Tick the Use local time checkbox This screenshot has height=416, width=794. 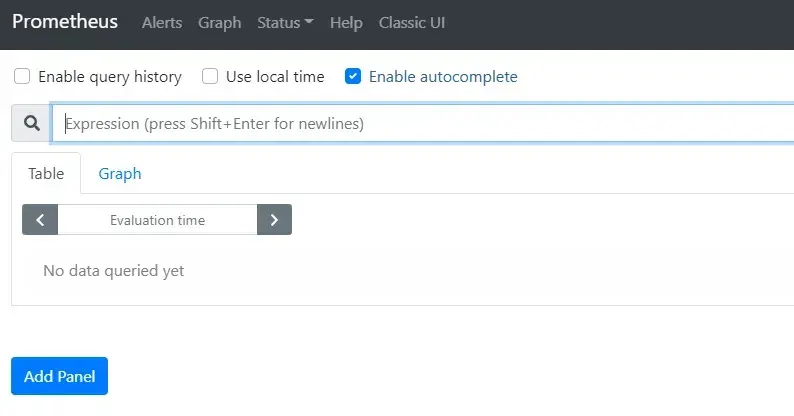210,77
